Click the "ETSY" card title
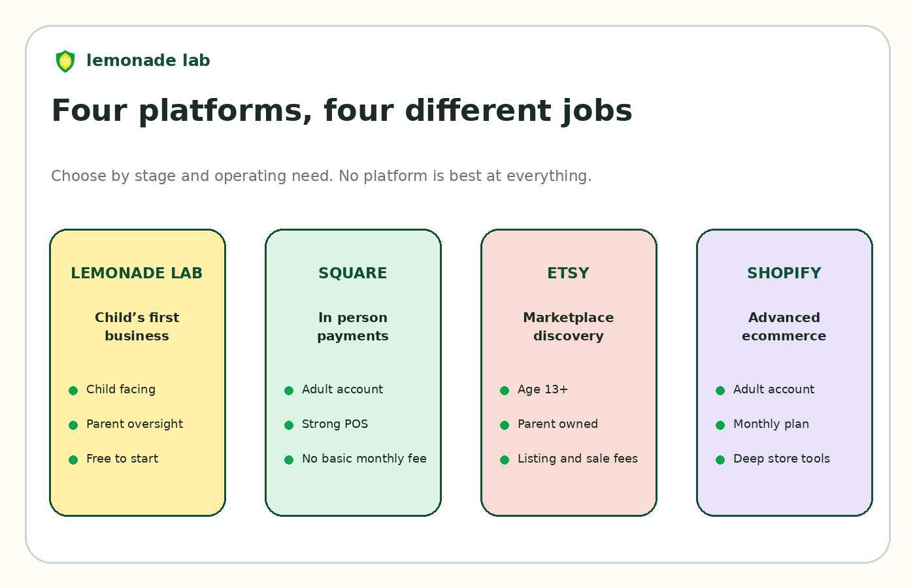The image size is (915, 588). pos(569,273)
